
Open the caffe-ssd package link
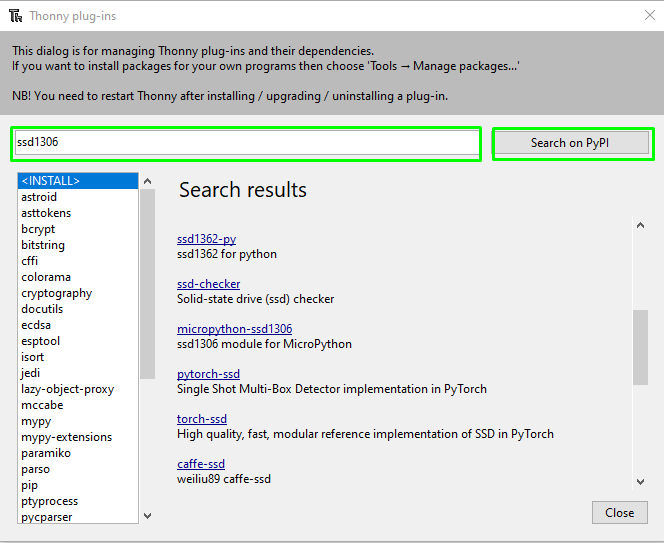click(201, 464)
